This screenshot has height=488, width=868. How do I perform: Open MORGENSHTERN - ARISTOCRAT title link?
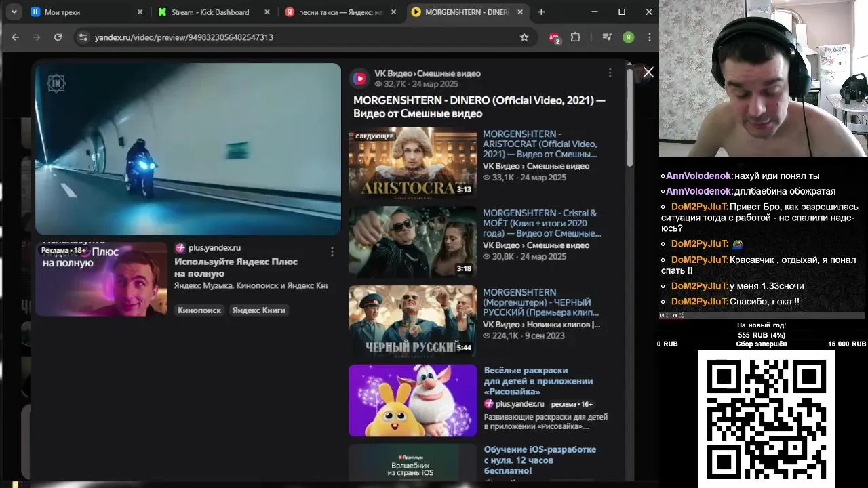click(x=540, y=144)
